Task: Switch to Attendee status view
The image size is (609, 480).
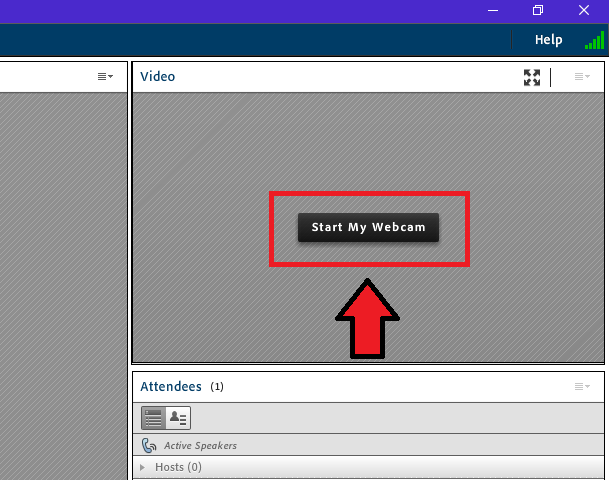Action: [x=178, y=418]
